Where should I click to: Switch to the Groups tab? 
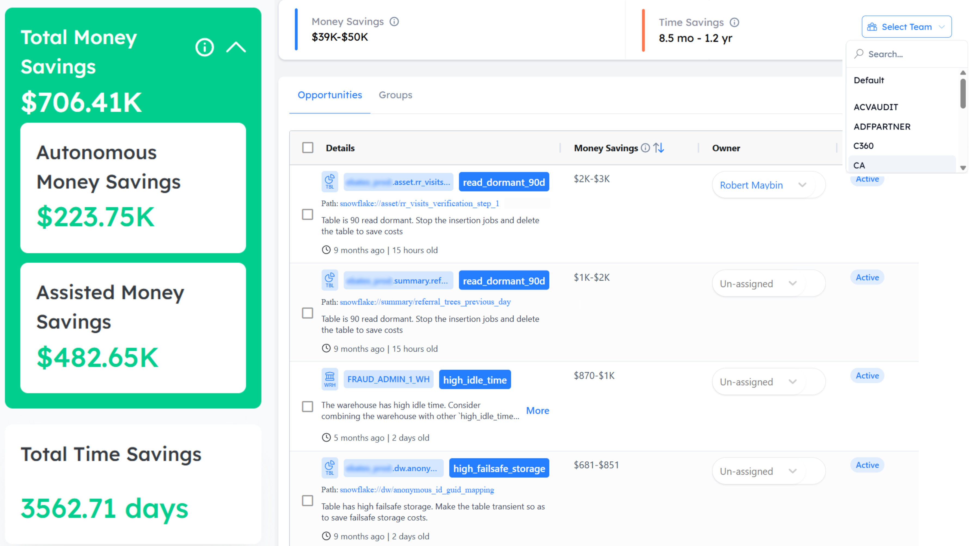[x=395, y=95]
